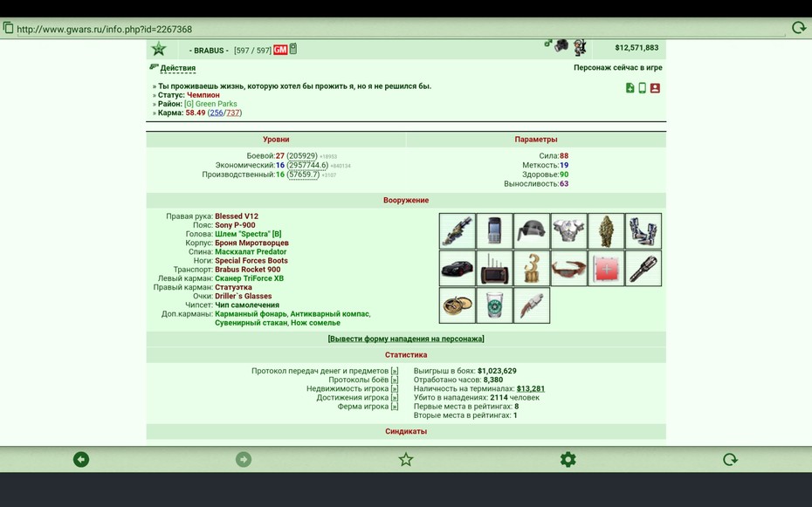Click the souvenir glass item thumbnail
This screenshot has height=507, width=812.
click(494, 305)
